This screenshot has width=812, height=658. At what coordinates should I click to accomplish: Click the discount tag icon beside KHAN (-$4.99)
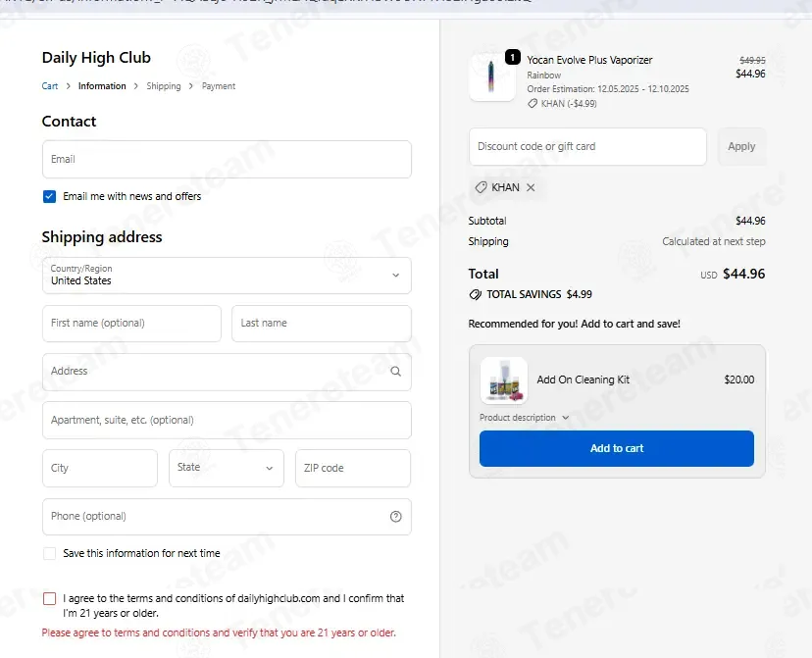tap(533, 104)
